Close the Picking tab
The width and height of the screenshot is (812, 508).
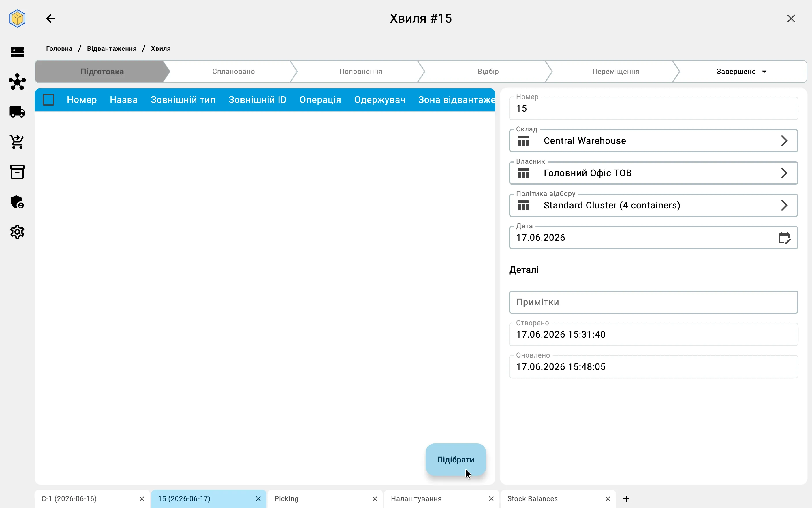coord(375,499)
